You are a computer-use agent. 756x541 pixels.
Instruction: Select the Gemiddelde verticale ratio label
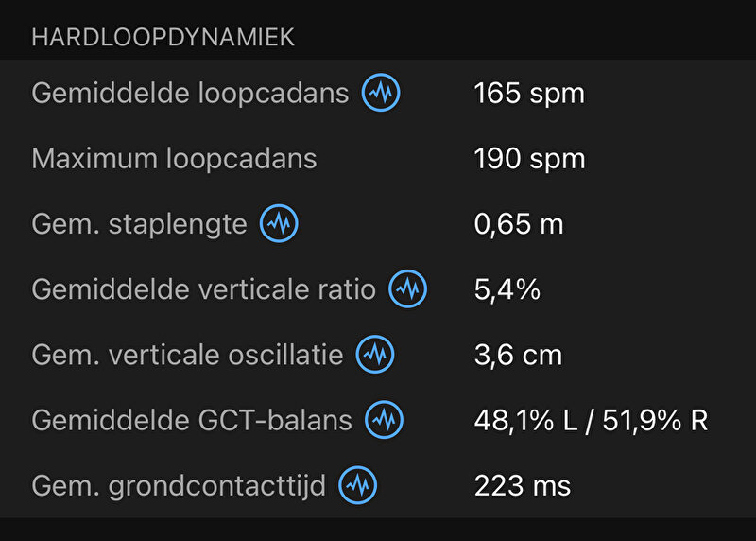203,289
